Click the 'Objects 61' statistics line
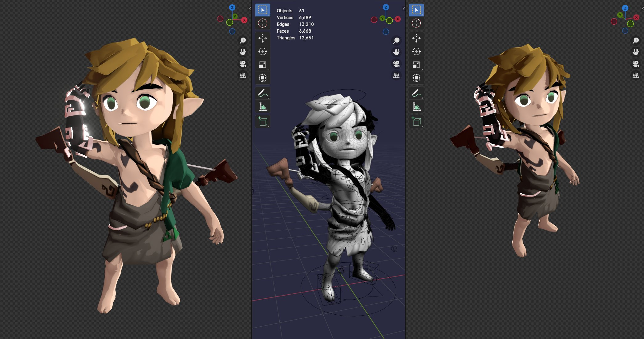The image size is (644, 339). coord(290,11)
